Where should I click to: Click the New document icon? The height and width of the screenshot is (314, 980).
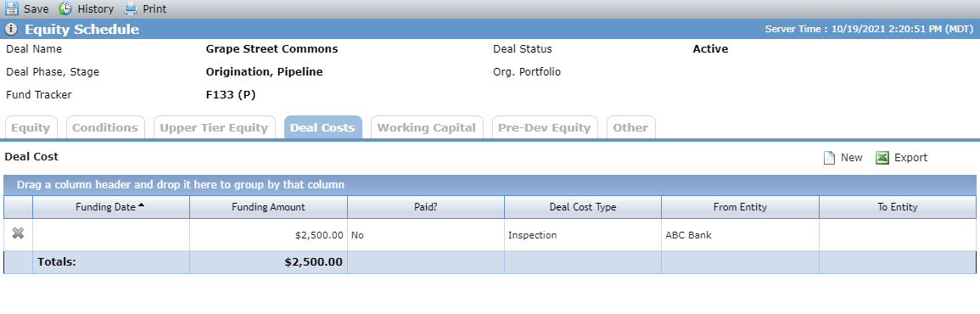pos(829,158)
